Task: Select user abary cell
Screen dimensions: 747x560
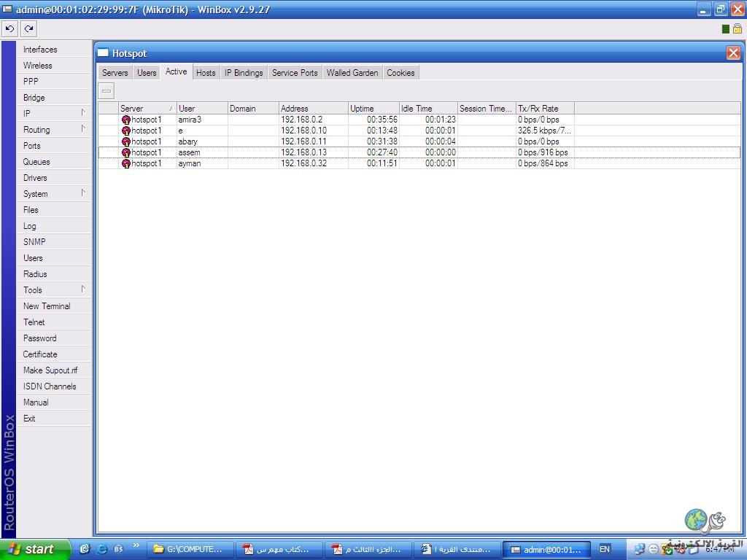Action: (x=203, y=141)
